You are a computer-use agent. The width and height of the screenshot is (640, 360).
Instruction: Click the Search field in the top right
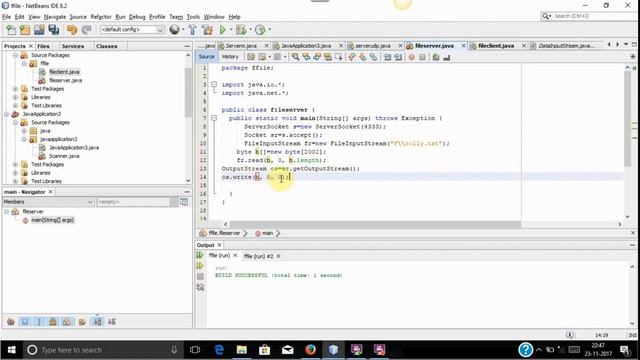(593, 16)
